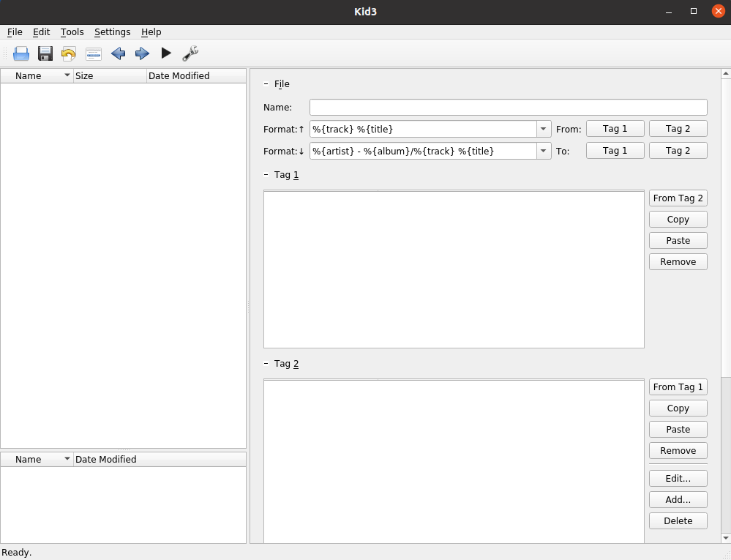Collapse the File section
The height and width of the screenshot is (560, 731).
pos(266,83)
